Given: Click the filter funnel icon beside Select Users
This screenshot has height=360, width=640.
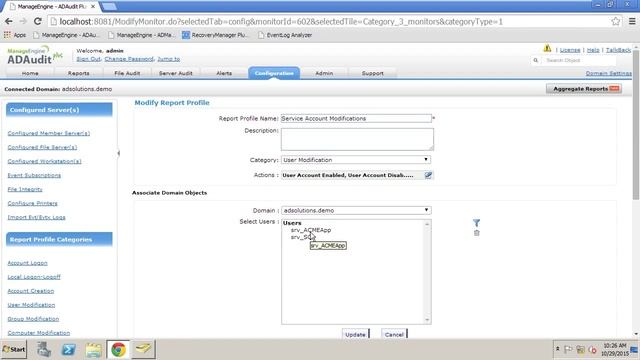Looking at the screenshot, I should 476,223.
